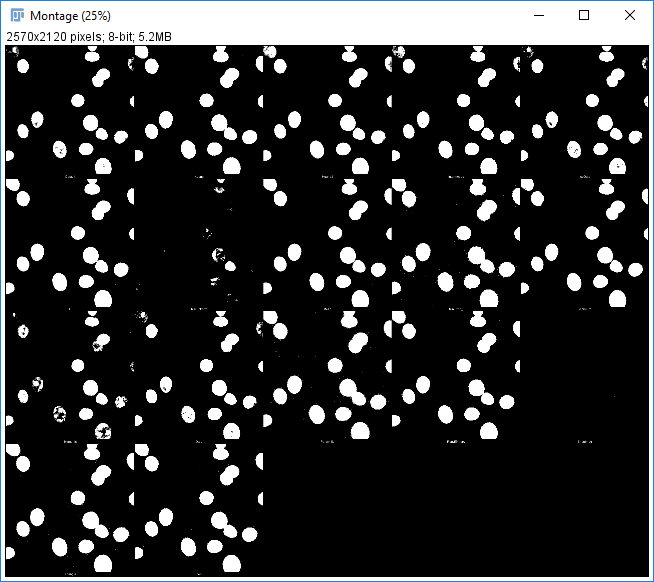The image size is (654, 582).
Task: Select the first tile in the montage's top row
Action: 70,111
